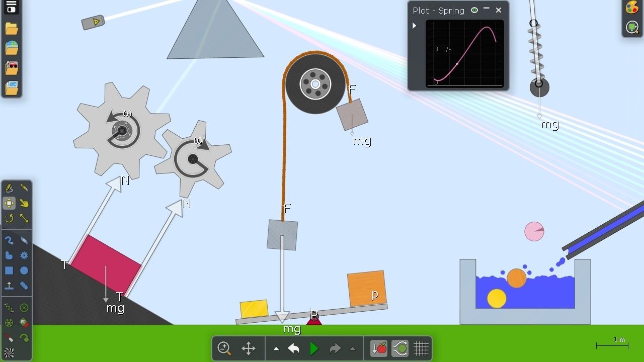
Task: Activate the Drag hand tool
Action: [x=24, y=203]
